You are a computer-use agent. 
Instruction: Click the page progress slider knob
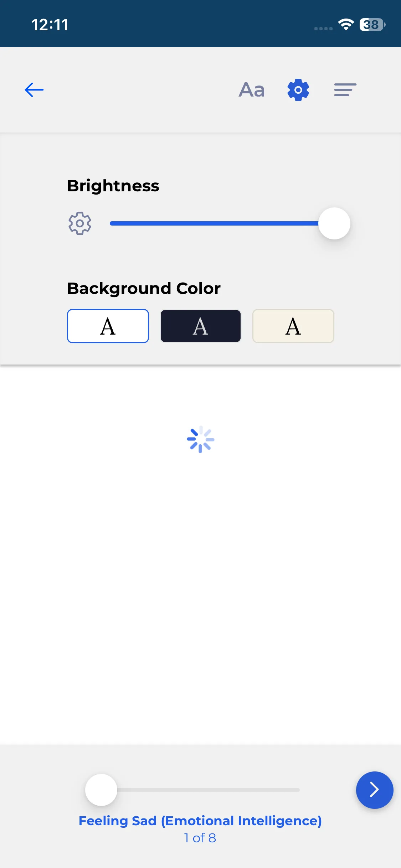click(101, 790)
